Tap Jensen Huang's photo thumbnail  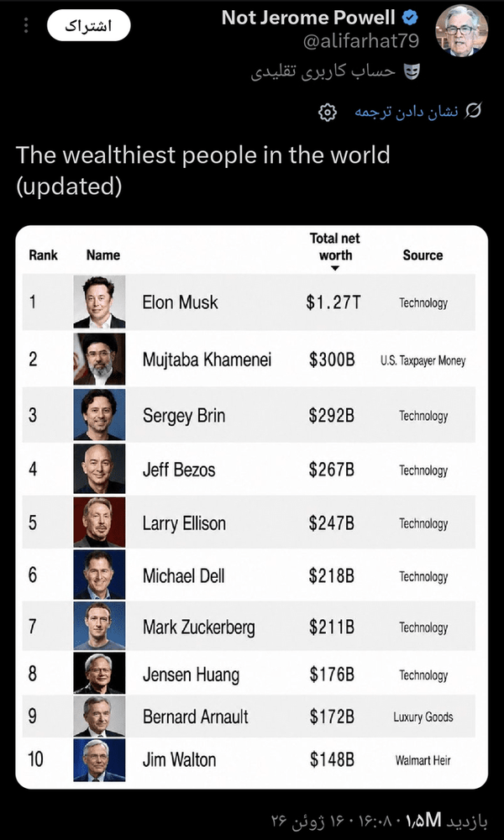(100, 673)
